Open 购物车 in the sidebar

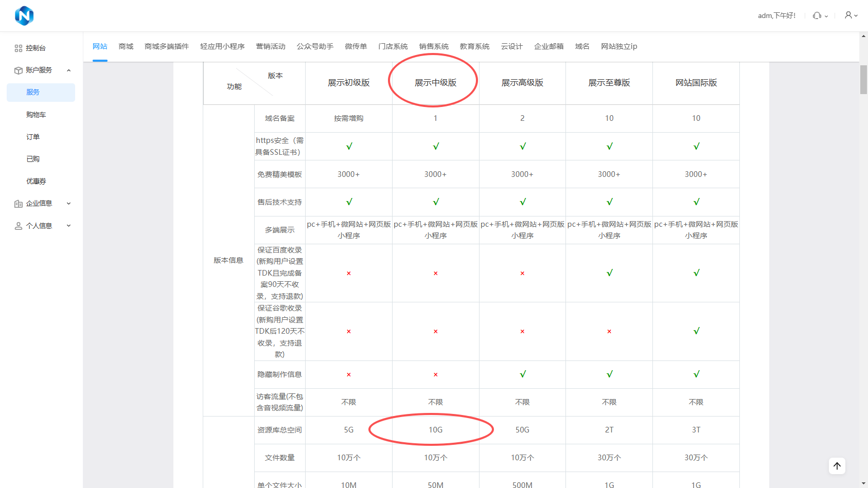click(36, 115)
